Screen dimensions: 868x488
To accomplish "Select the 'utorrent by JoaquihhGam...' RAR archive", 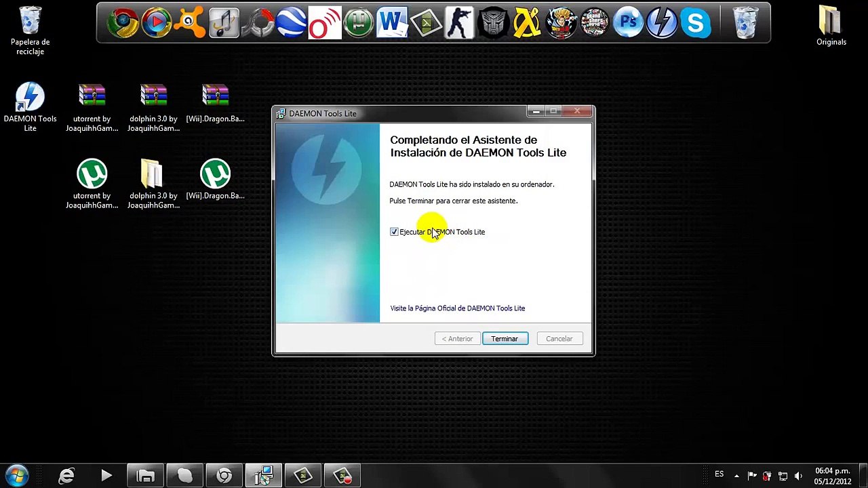I will pyautogui.click(x=92, y=107).
